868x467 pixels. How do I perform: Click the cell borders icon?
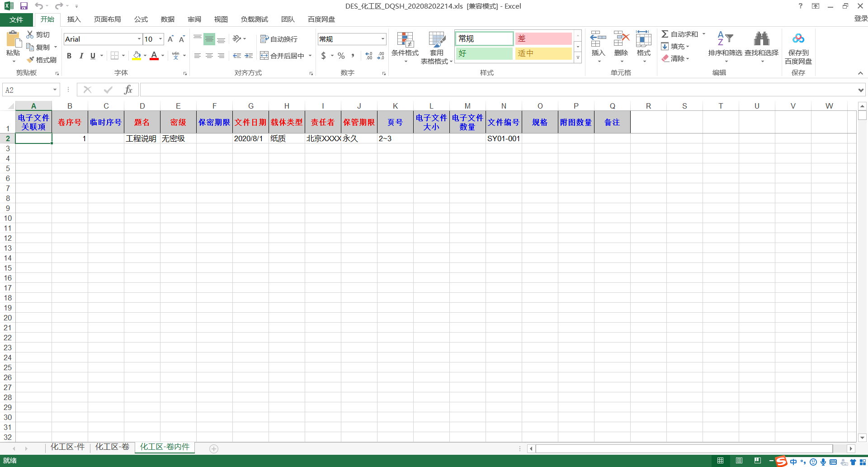point(114,56)
